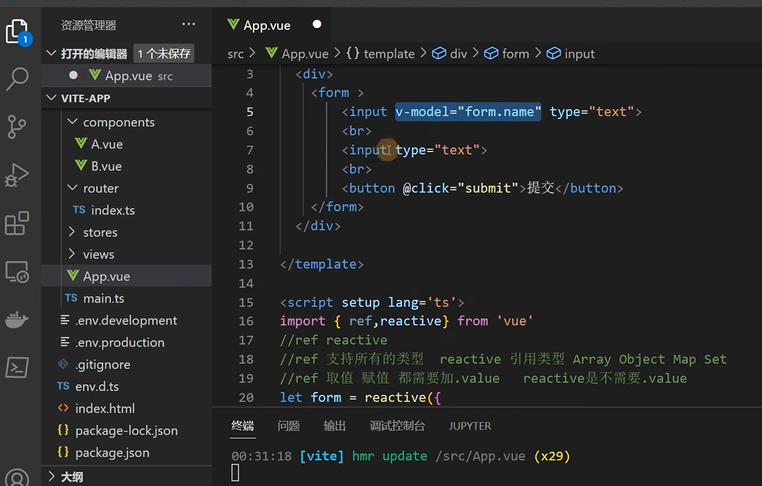Screen dimensions: 762x486
Task: Click HTML icon beside index.html
Action: click(63, 408)
